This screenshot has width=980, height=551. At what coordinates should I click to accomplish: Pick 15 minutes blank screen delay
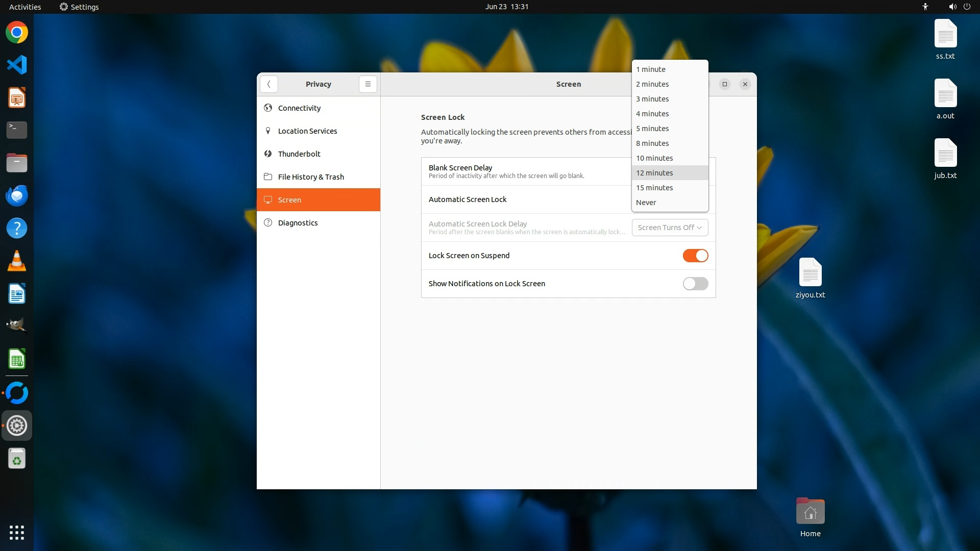pos(654,188)
